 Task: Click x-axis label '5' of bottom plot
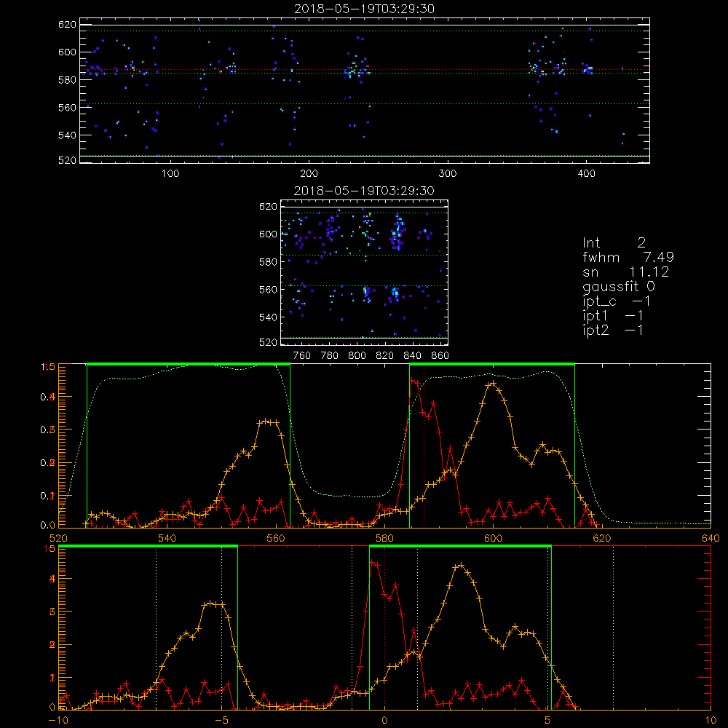click(548, 720)
